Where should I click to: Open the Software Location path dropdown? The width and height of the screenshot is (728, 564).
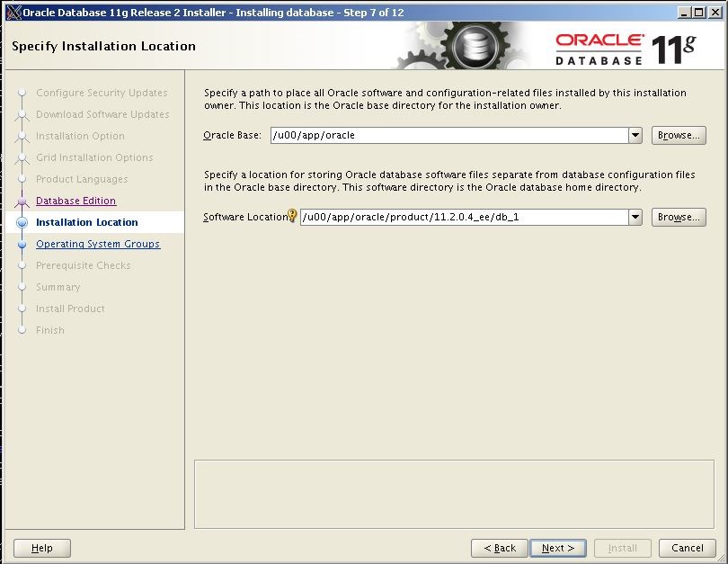(635, 217)
